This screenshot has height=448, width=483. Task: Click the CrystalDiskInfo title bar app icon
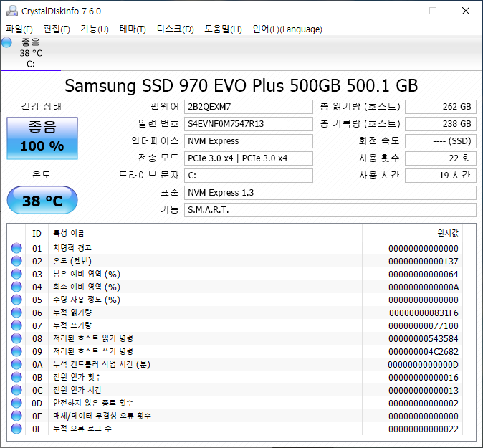point(12,11)
